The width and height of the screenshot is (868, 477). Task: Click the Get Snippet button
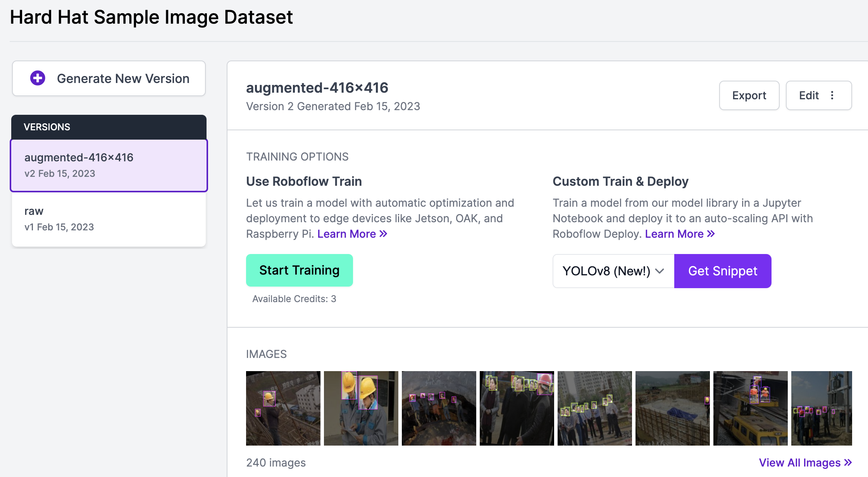click(x=722, y=271)
